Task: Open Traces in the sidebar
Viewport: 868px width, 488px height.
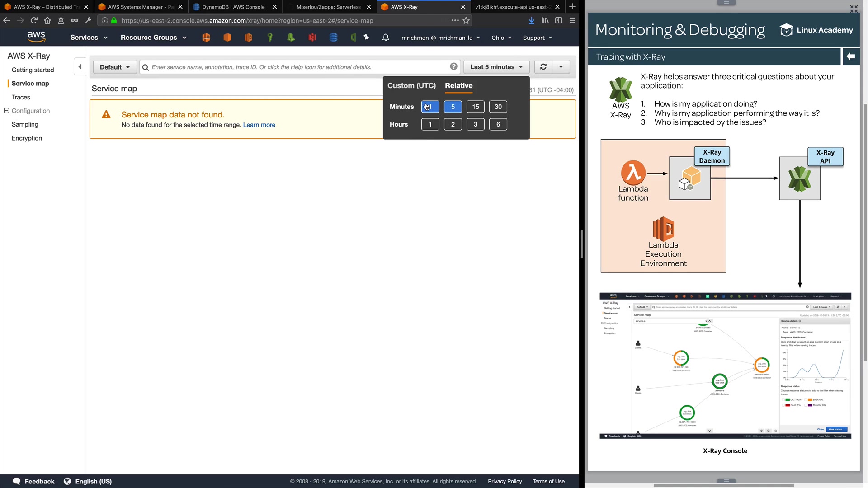Action: 21,97
